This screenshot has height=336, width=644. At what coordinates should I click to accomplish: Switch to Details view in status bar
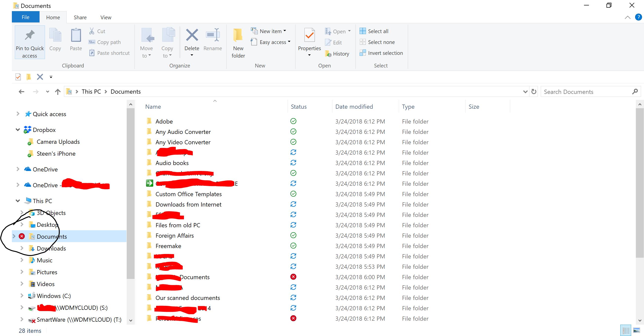point(626,331)
